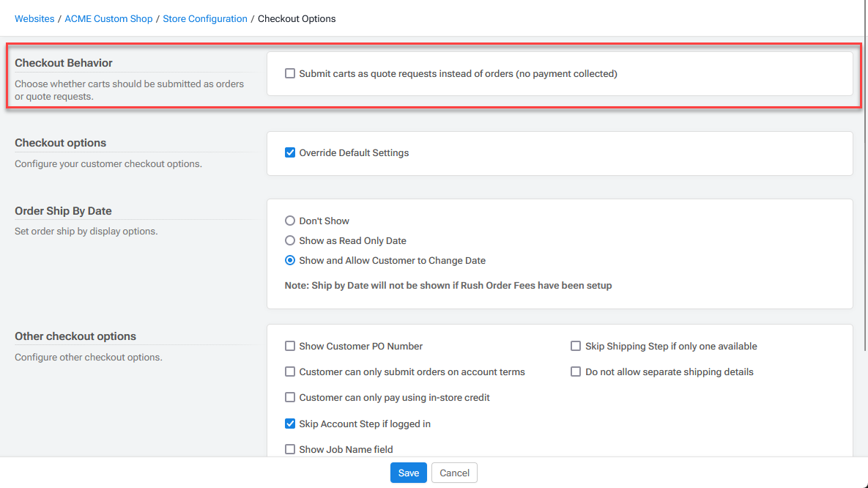The image size is (868, 488).
Task: Disable Skip Account Step if logged in
Action: (x=290, y=424)
